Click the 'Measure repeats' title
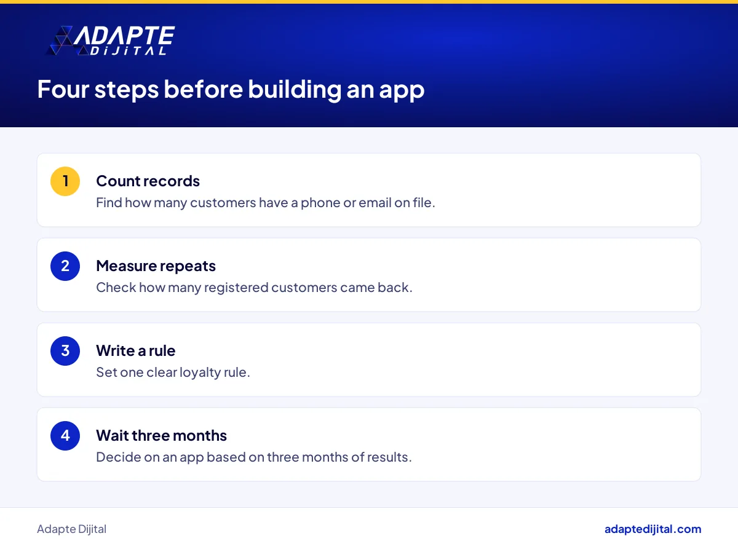The height and width of the screenshot is (560, 738). pyautogui.click(x=156, y=266)
